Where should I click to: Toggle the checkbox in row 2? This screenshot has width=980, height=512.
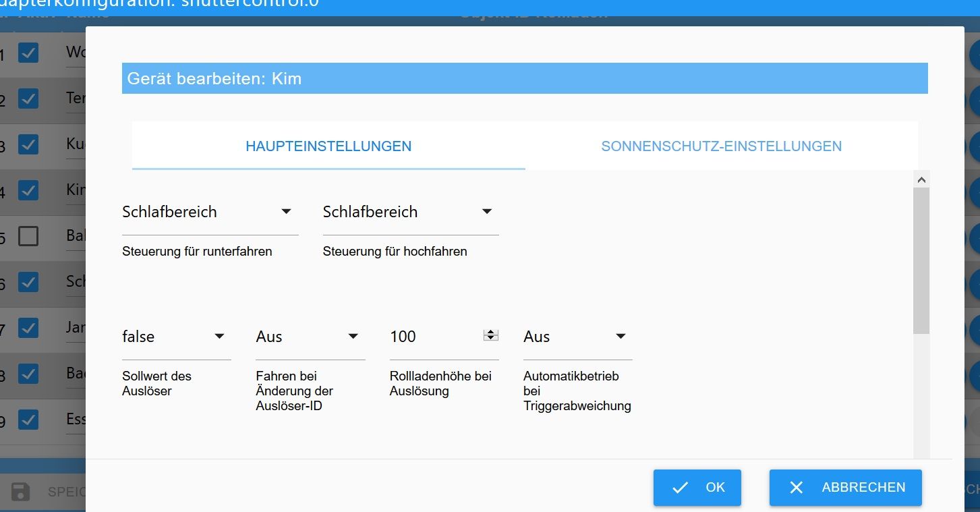click(28, 98)
